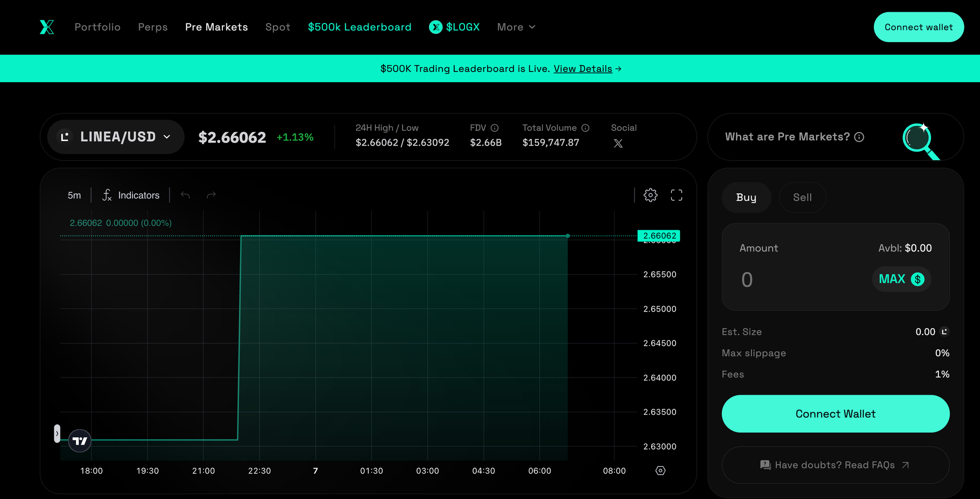
Task: Click Connect wallet in header
Action: pyautogui.click(x=919, y=27)
